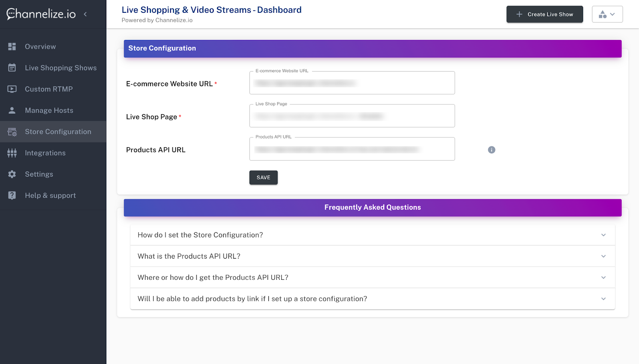Click the Overview dashboard grid icon

[12, 47]
